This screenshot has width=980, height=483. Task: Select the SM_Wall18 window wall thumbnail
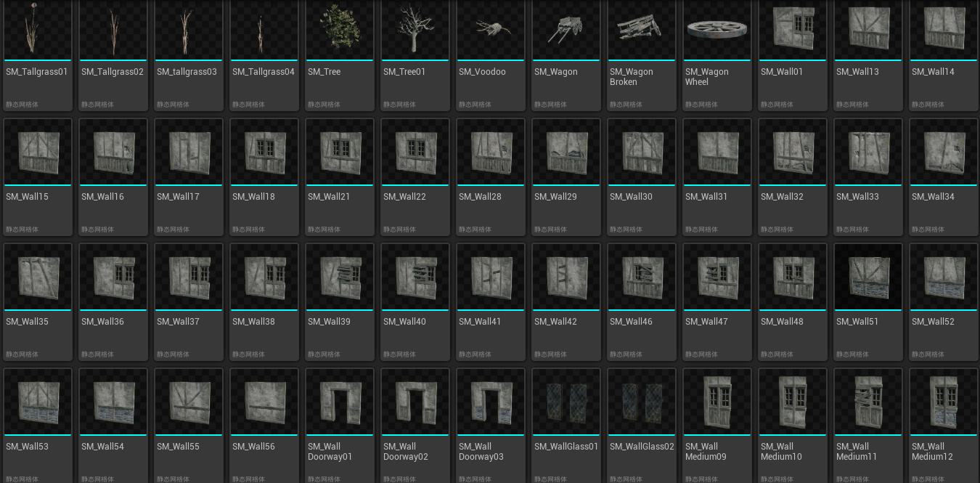click(x=264, y=152)
